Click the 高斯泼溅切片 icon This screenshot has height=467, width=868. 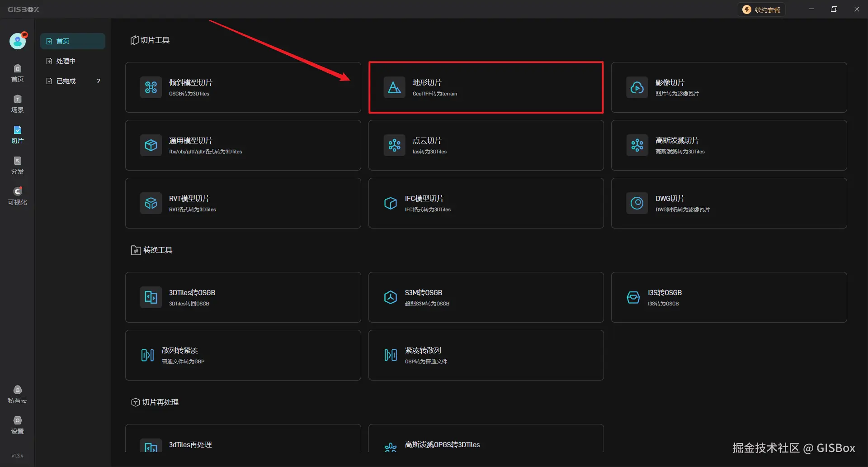(x=637, y=145)
